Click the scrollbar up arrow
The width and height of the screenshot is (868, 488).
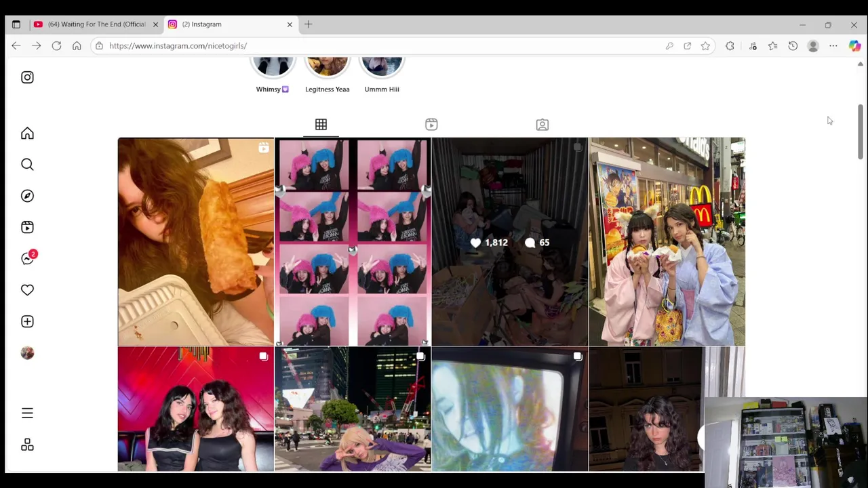click(861, 64)
